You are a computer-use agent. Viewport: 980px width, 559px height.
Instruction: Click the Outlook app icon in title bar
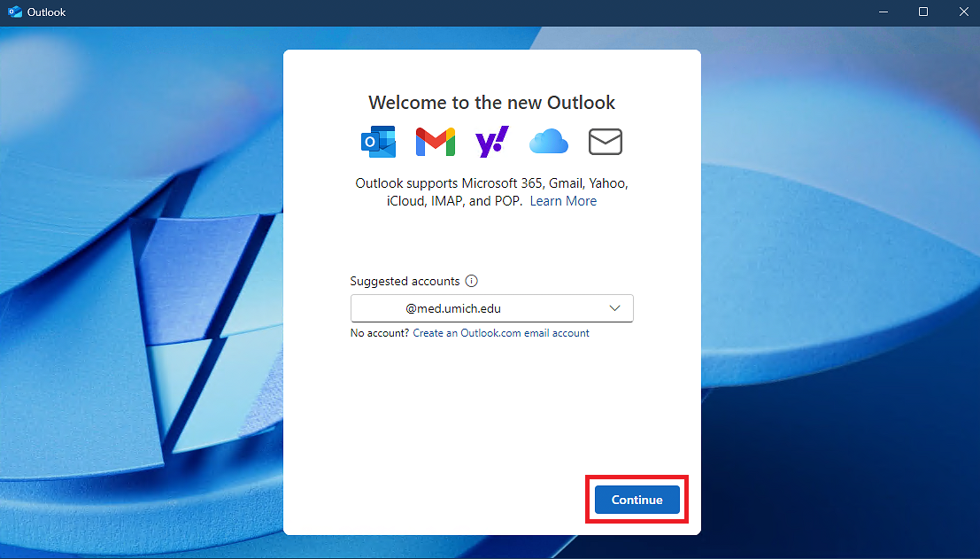pos(14,12)
